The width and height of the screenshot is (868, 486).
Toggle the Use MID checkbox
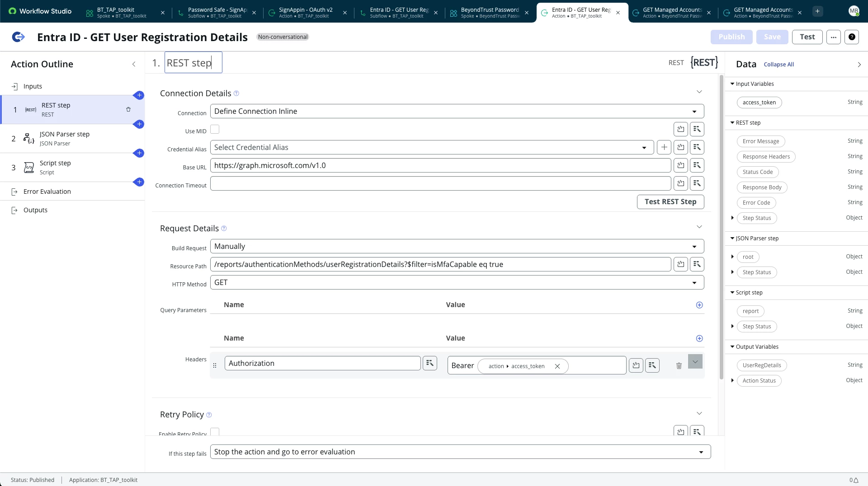[x=215, y=130]
